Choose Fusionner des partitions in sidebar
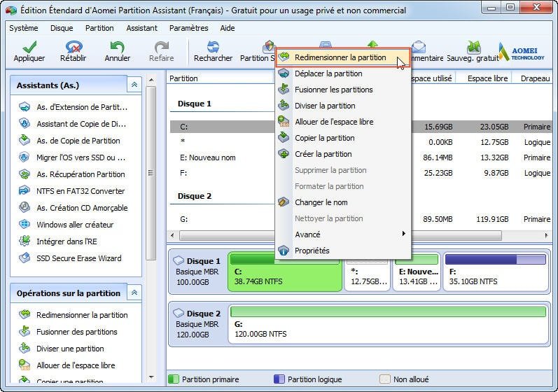Viewport: 558px width, 392px height. click(69, 332)
